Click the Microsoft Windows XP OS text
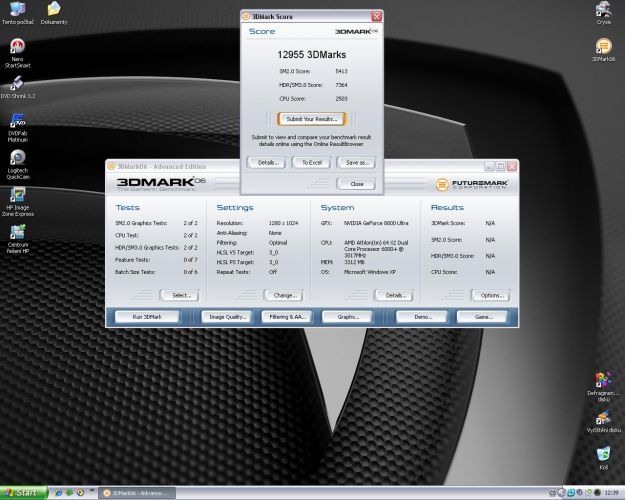 (x=369, y=272)
